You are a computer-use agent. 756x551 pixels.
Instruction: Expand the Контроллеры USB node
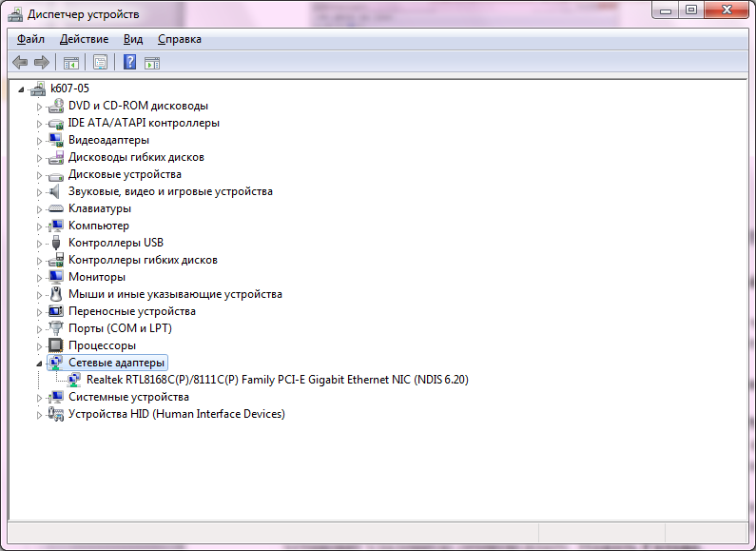tap(39, 244)
